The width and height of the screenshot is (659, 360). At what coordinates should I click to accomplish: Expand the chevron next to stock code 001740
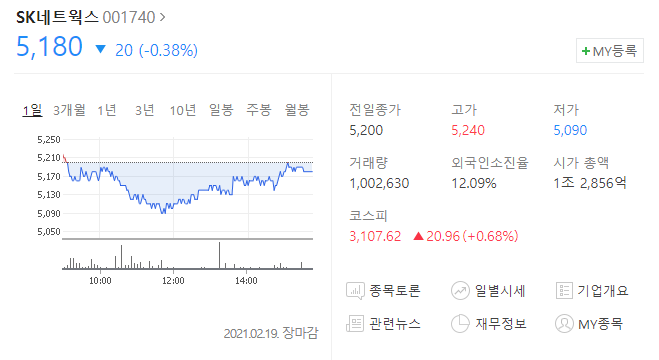point(162,17)
